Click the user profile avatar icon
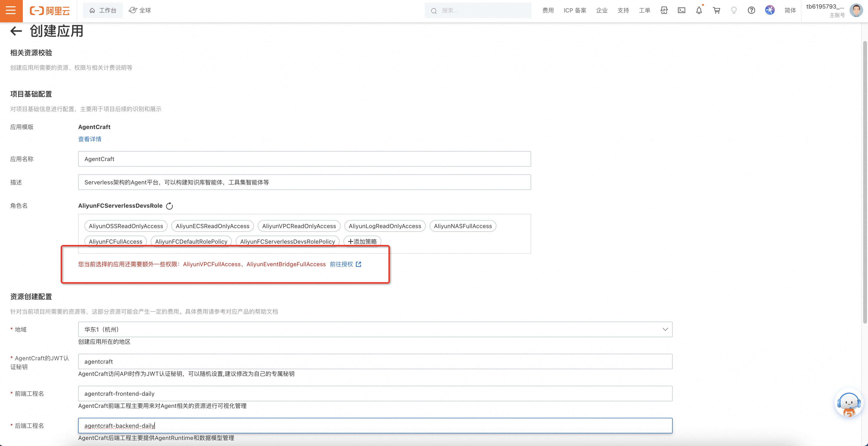Viewport: 868px width, 446px height. (858, 10)
